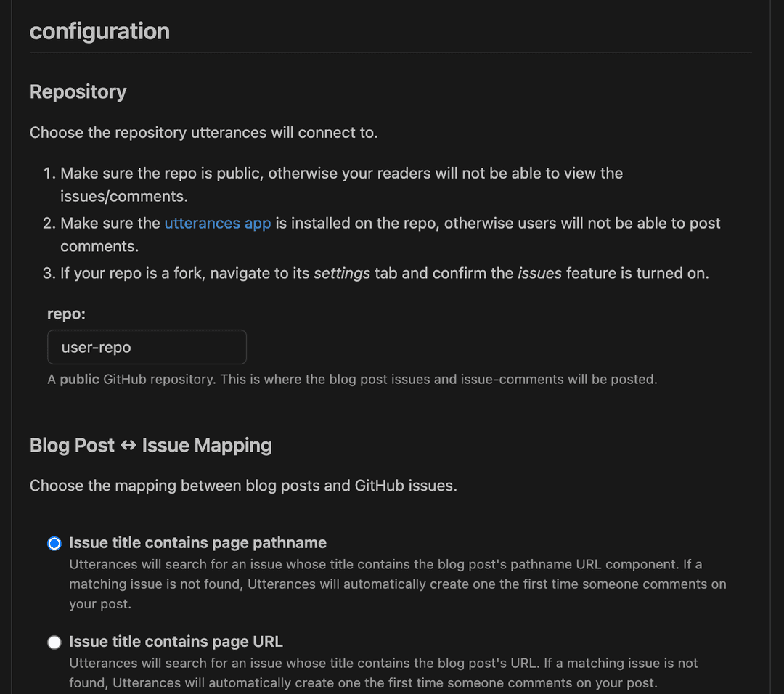Click the 'Issue title contains page URL' label
The height and width of the screenshot is (694, 784).
click(176, 642)
